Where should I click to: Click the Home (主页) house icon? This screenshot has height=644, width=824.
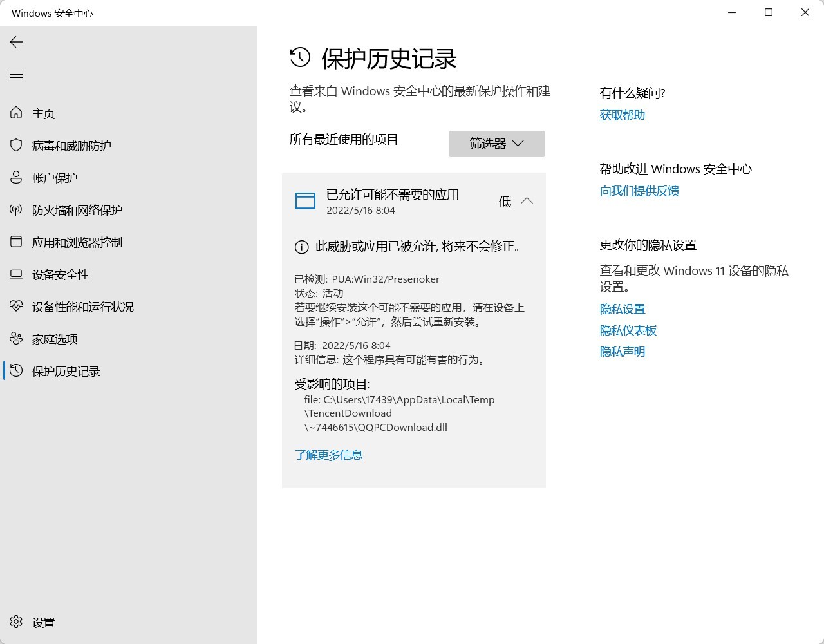[x=16, y=113]
